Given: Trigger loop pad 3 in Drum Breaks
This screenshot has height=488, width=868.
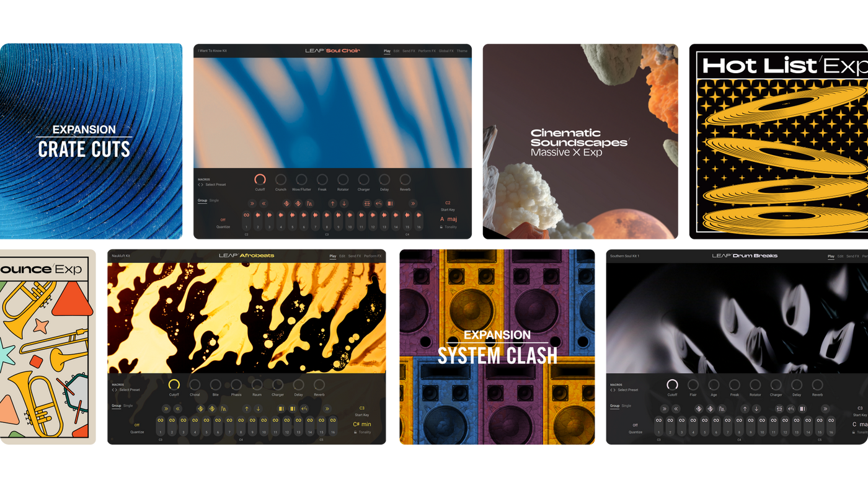Looking at the screenshot, I should coord(681,426).
